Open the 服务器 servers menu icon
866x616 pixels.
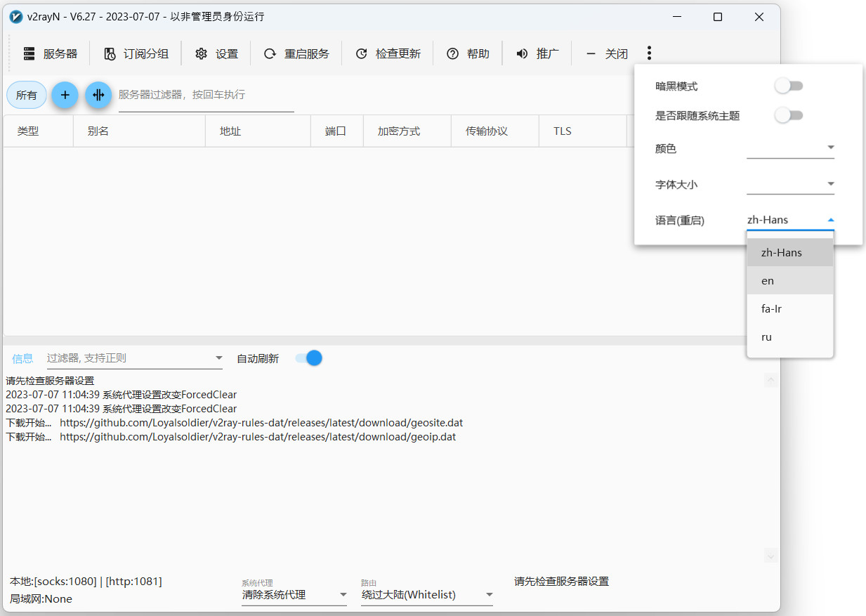29,54
